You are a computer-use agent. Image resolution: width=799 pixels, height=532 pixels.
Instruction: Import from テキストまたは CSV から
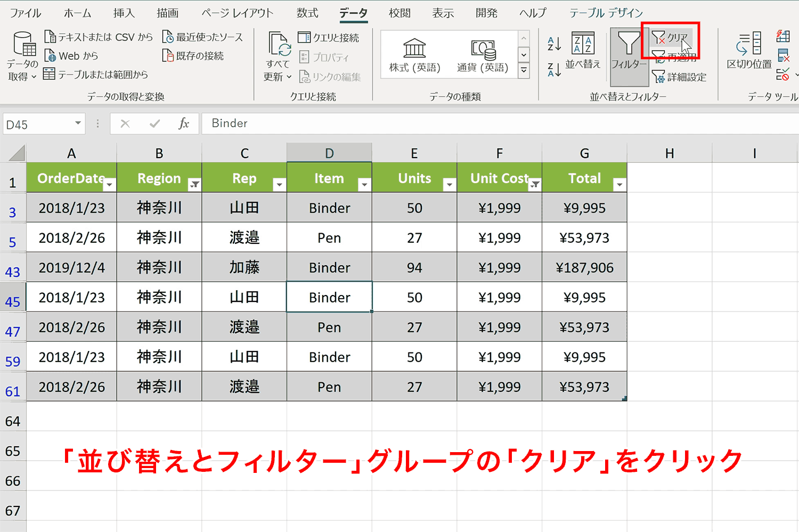[x=99, y=37]
